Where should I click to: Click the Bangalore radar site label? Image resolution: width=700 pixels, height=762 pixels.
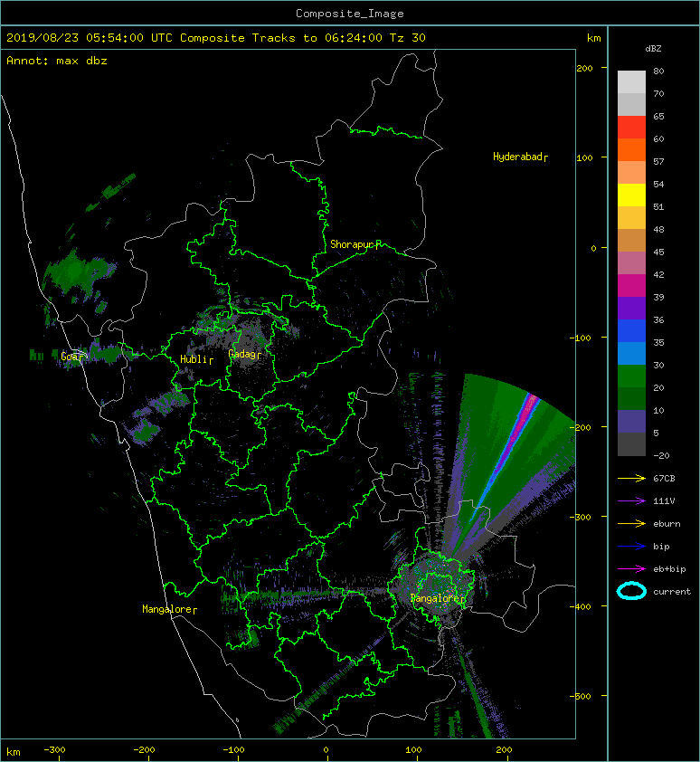pos(438,599)
